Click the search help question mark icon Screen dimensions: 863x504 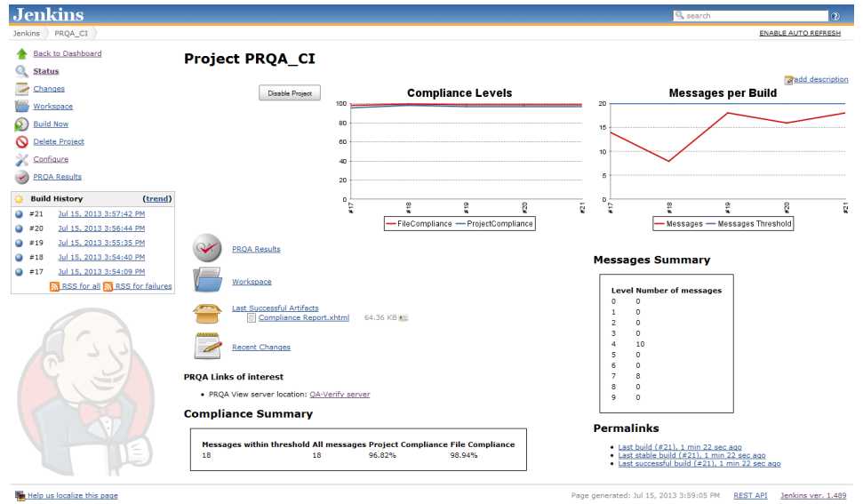(835, 16)
